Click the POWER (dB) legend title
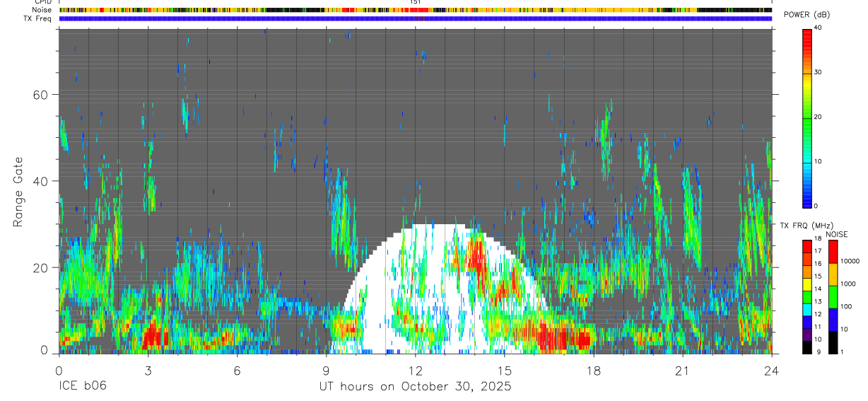 [807, 15]
